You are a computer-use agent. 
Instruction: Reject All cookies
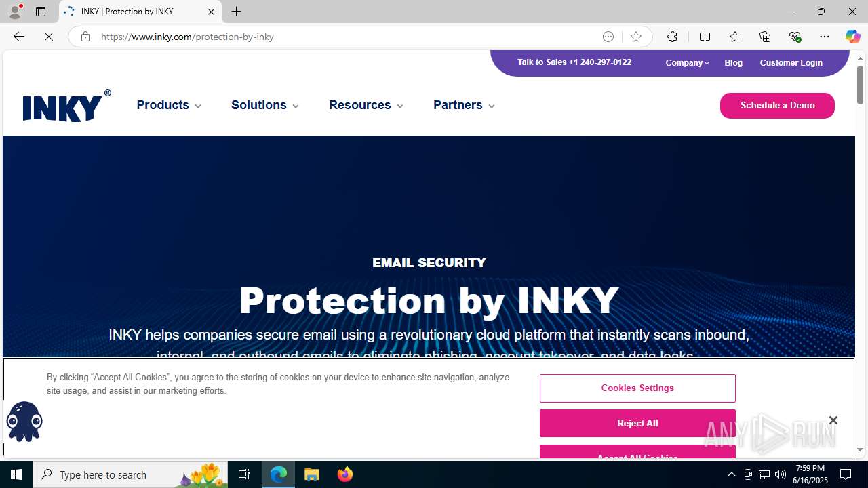pos(637,423)
